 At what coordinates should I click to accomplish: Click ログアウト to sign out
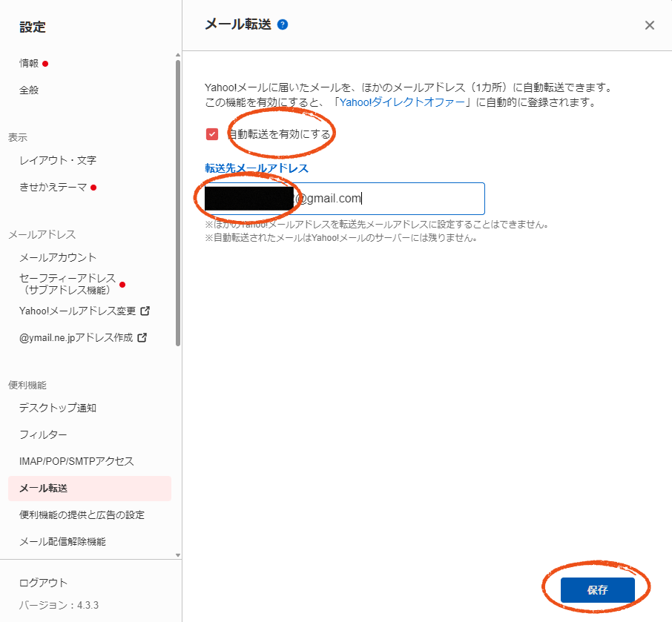[x=43, y=583]
